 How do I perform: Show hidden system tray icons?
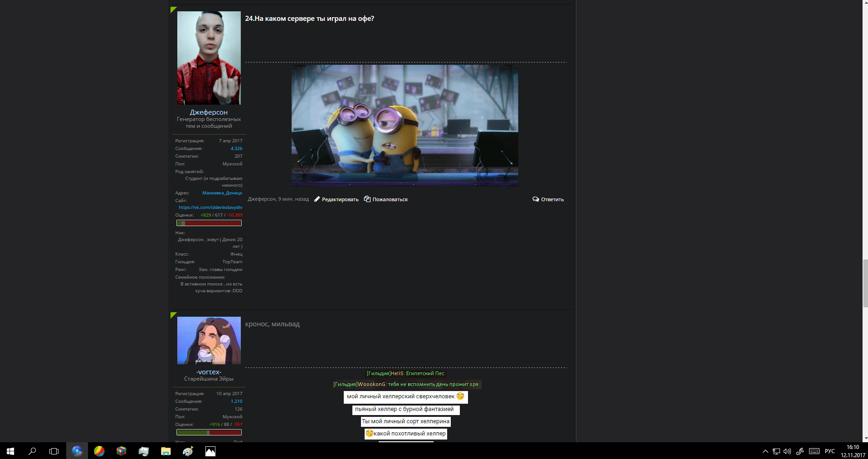766,451
